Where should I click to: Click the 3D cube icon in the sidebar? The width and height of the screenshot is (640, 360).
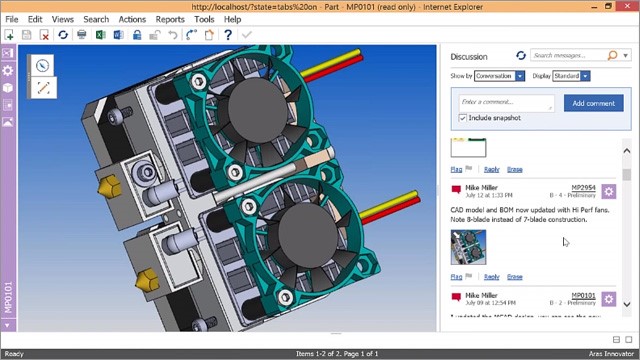click(8, 88)
